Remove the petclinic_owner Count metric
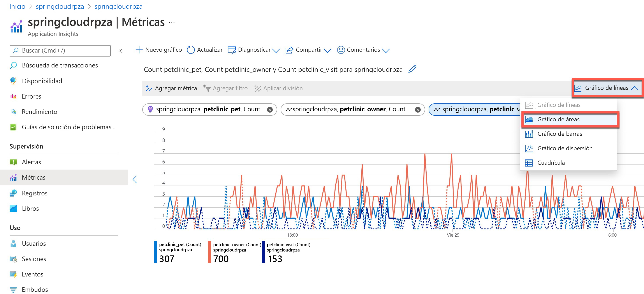This screenshot has width=644, height=294. tap(418, 110)
